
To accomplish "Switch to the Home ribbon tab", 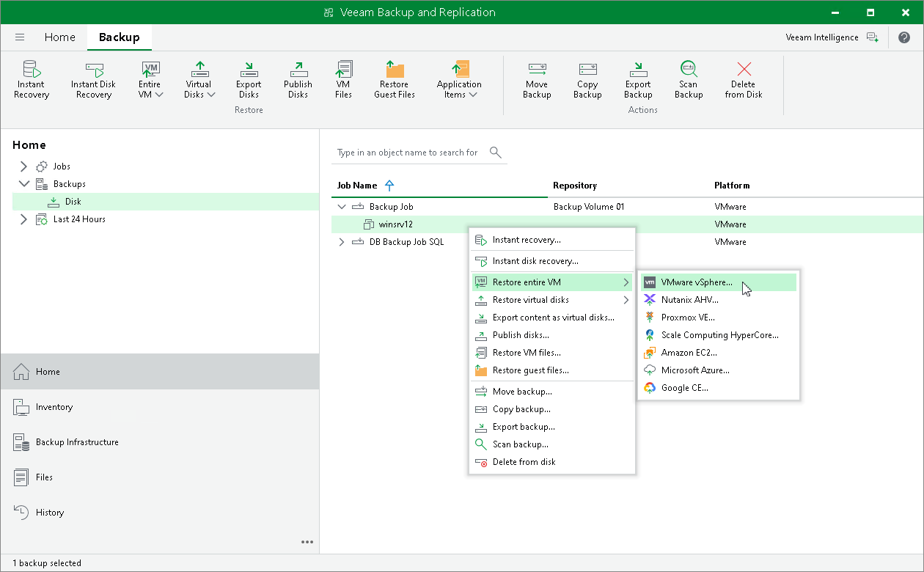I will tap(59, 37).
